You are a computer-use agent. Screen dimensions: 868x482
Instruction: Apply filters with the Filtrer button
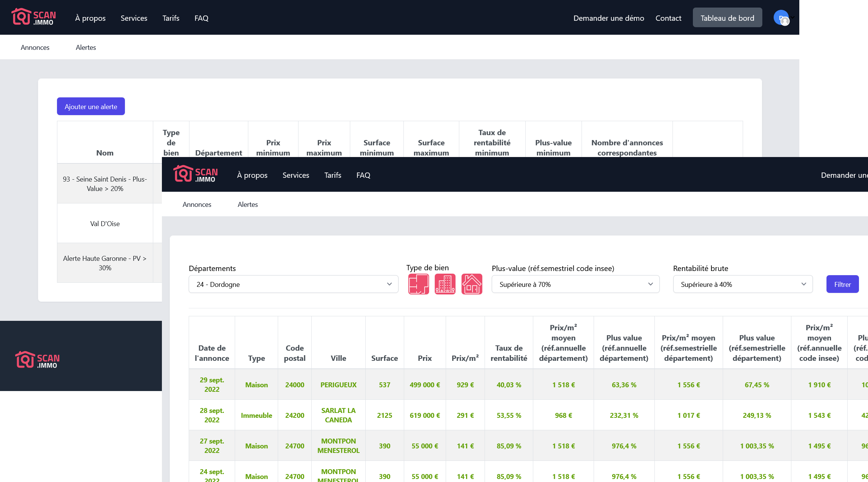click(842, 284)
